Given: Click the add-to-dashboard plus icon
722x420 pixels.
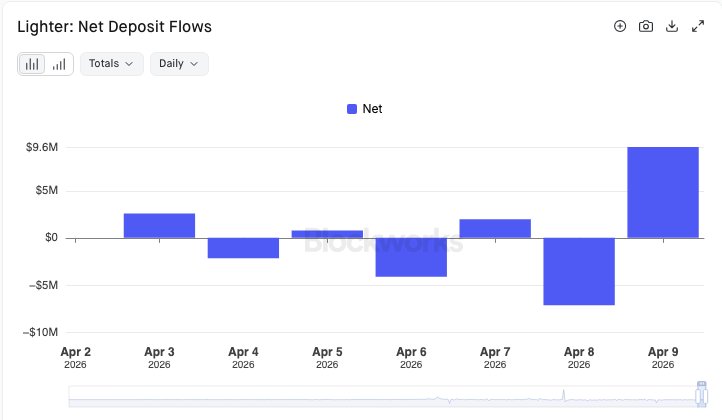Looking at the screenshot, I should coord(620,26).
